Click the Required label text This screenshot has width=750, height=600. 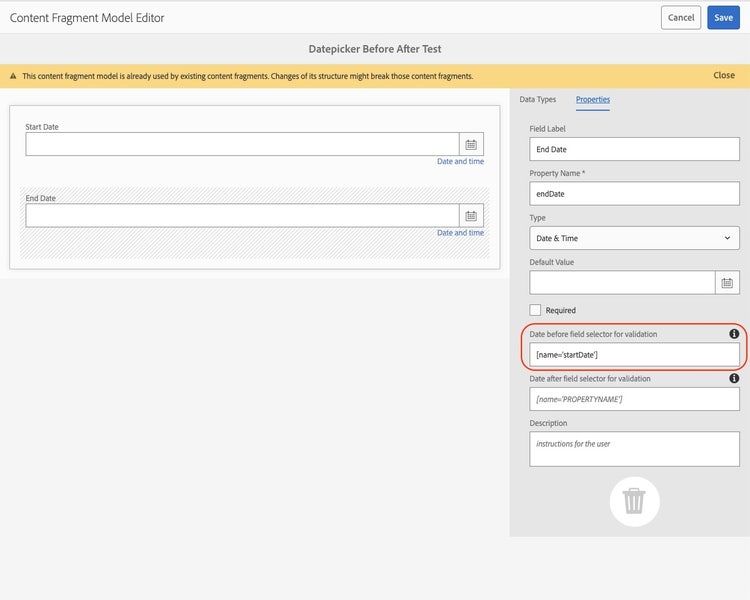561,310
